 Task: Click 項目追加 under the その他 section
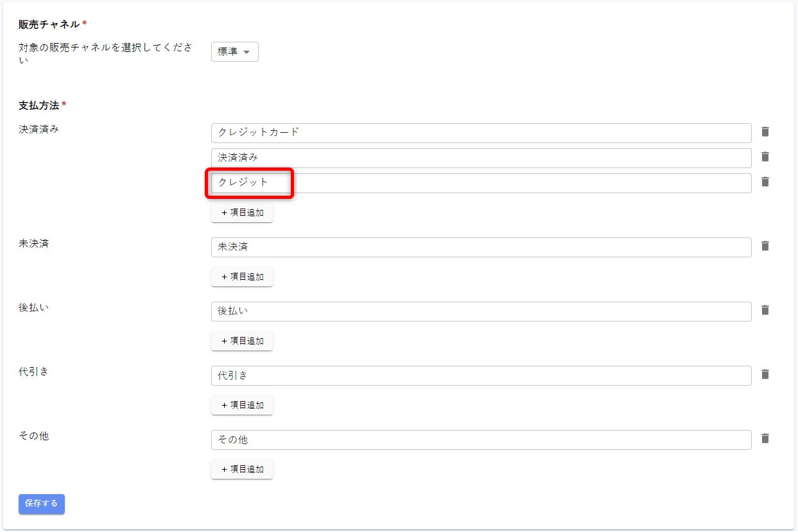point(242,469)
